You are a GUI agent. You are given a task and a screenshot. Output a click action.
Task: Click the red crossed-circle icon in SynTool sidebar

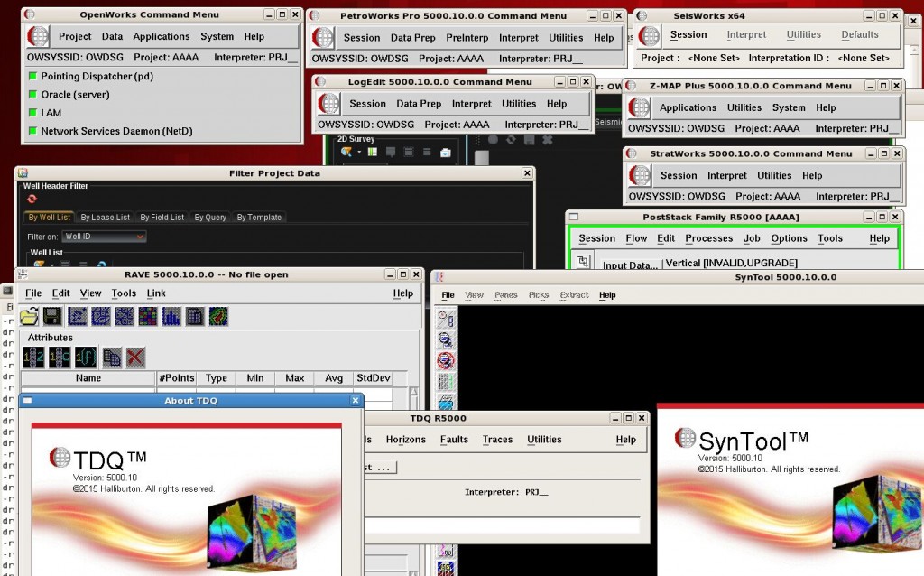tap(446, 360)
